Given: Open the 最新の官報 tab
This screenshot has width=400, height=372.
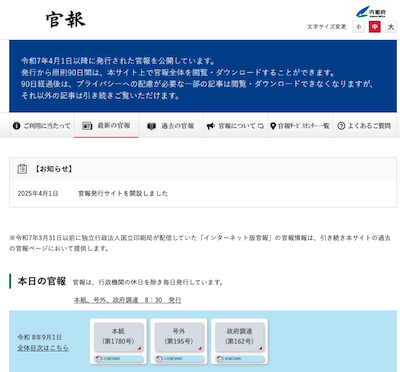Looking at the screenshot, I should tap(106, 126).
